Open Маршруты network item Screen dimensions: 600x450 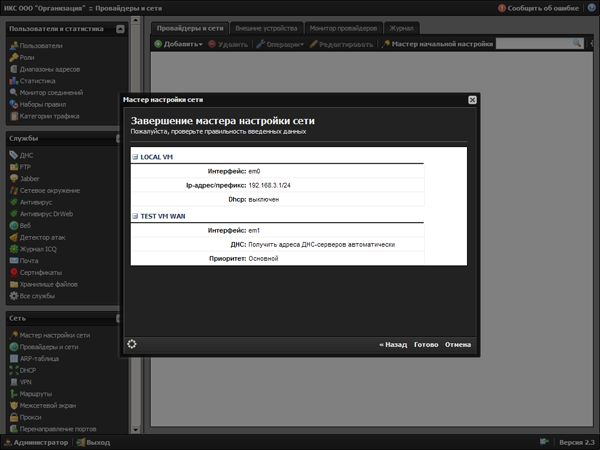click(31, 394)
